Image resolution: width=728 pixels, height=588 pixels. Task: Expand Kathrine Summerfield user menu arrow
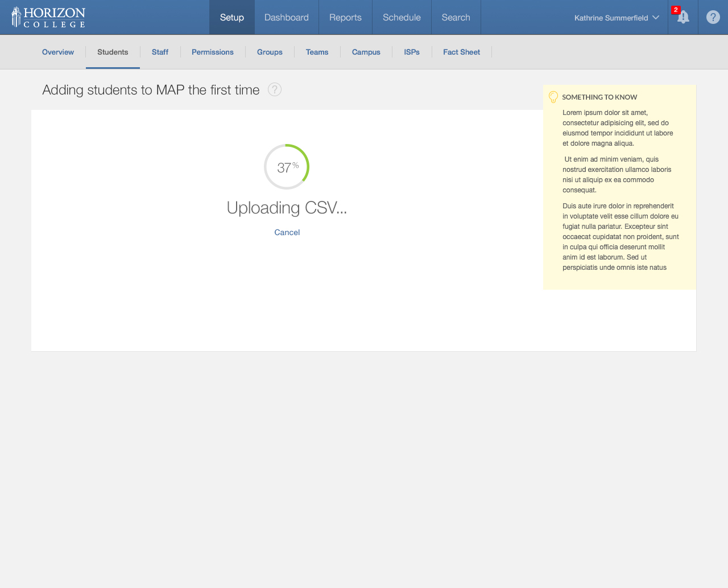coord(656,18)
